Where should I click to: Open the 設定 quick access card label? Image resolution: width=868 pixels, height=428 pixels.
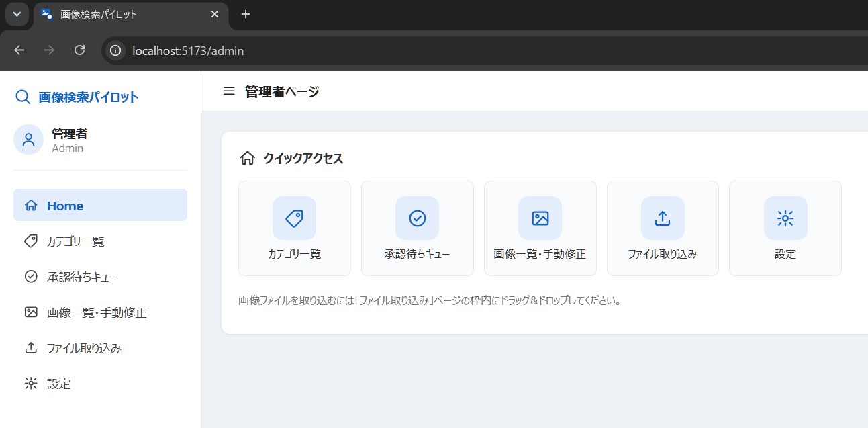point(785,254)
